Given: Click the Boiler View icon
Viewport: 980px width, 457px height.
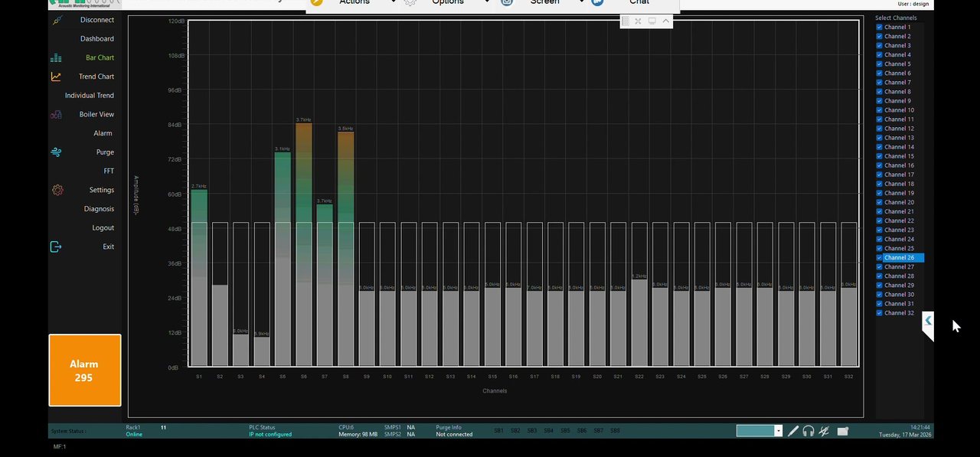Looking at the screenshot, I should [56, 114].
